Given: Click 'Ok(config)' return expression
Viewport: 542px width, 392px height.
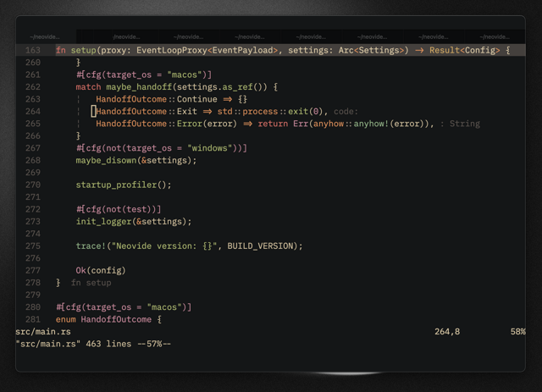Looking at the screenshot, I should pyautogui.click(x=101, y=270).
